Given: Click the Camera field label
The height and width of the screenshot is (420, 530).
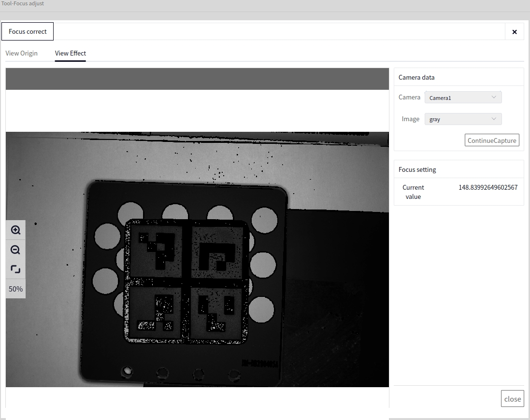Looking at the screenshot, I should (x=409, y=97).
